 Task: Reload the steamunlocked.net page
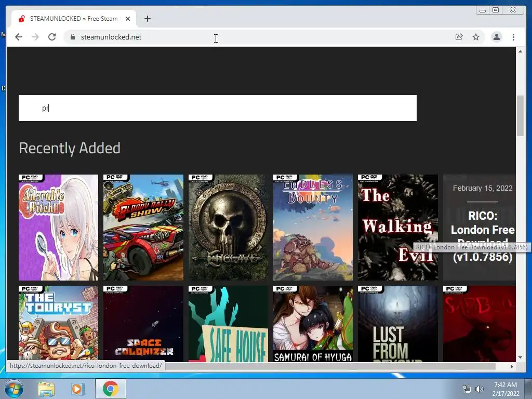click(52, 37)
